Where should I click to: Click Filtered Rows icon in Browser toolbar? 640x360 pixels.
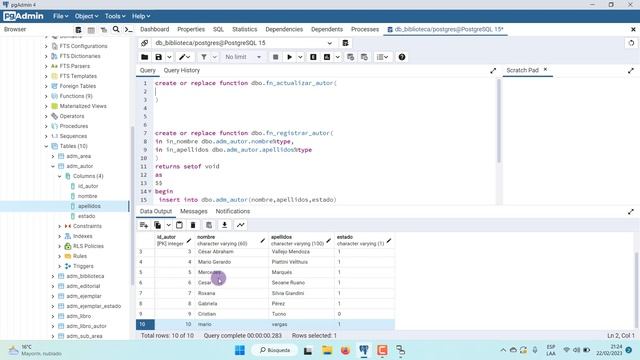(104, 29)
